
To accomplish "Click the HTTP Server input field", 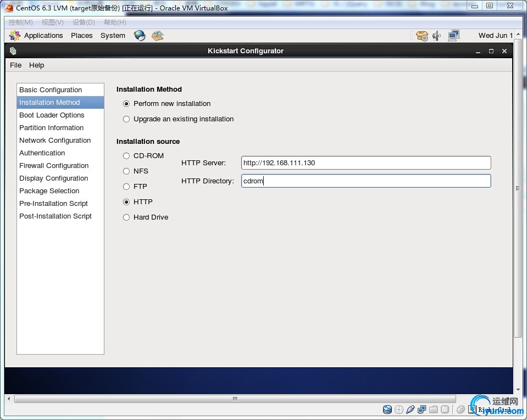I will (365, 163).
